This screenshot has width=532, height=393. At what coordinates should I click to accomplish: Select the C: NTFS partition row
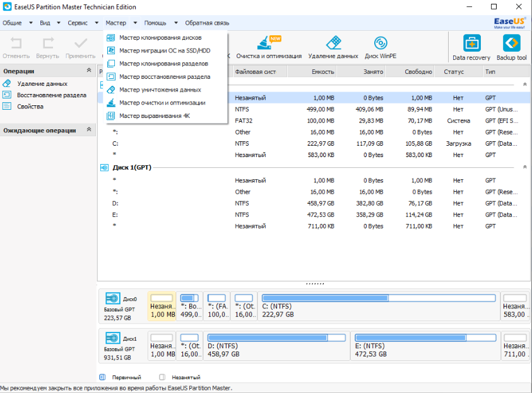click(x=314, y=144)
